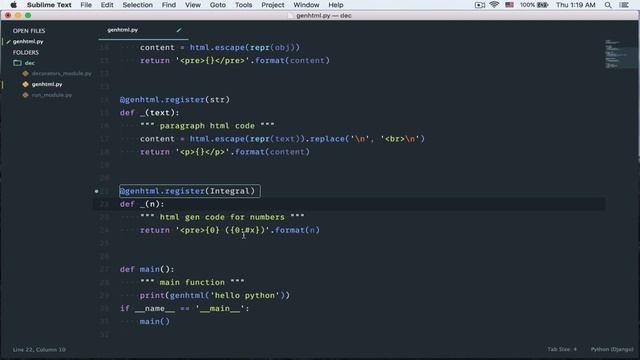Image resolution: width=640 pixels, height=360 pixels.
Task: Click the window title genhtml.py — dec
Action: click(x=323, y=16)
